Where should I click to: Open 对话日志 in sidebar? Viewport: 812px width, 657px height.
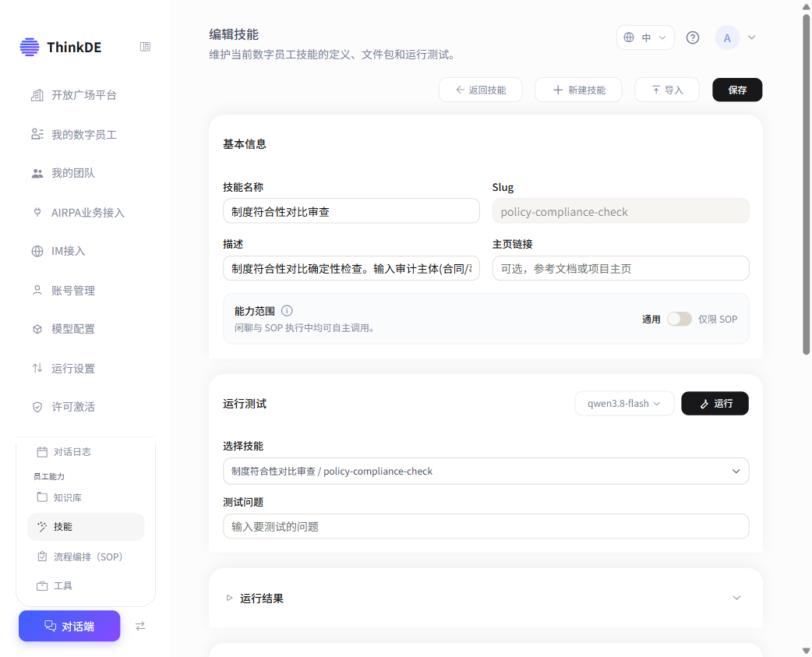[72, 452]
